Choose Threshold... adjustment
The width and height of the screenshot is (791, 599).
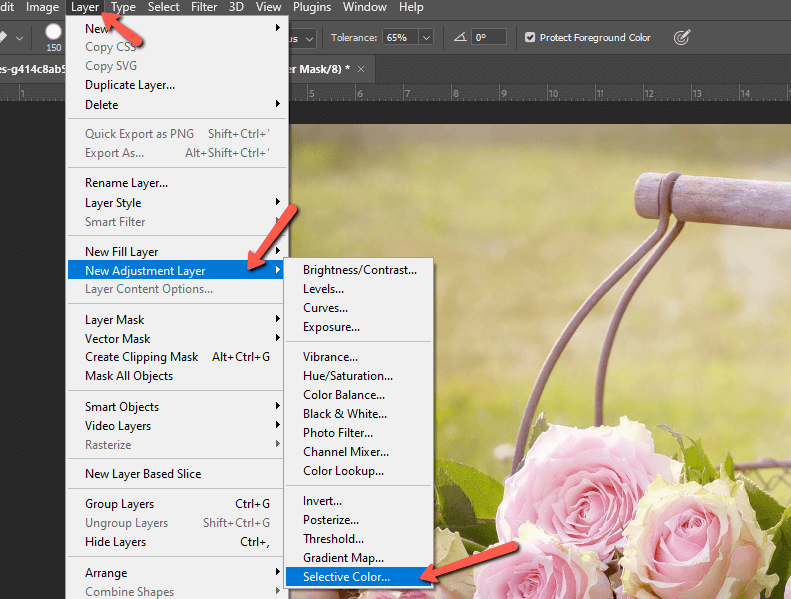click(x=359, y=539)
